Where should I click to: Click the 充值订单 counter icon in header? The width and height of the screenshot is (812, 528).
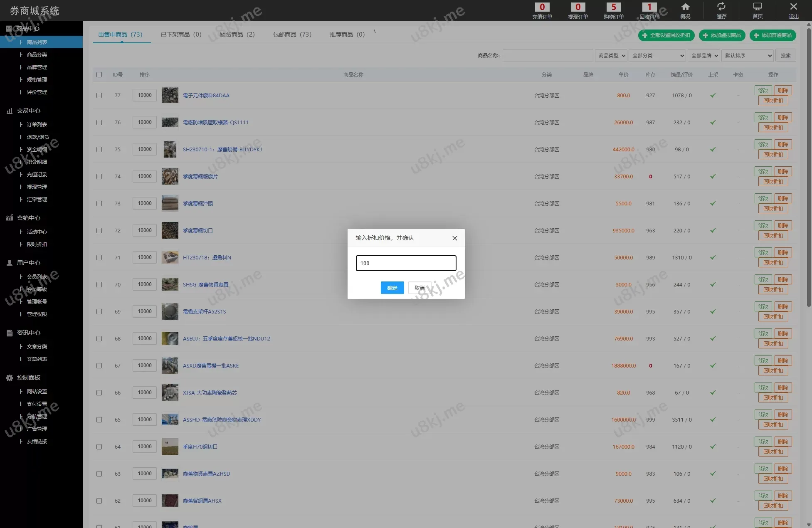click(542, 7)
